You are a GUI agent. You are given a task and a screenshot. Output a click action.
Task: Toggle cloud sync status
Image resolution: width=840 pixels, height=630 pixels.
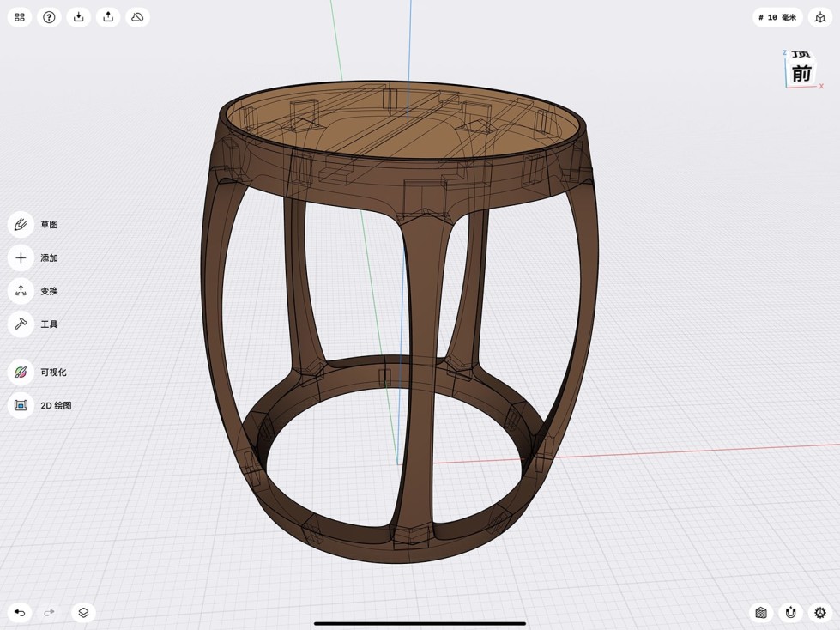[137, 16]
